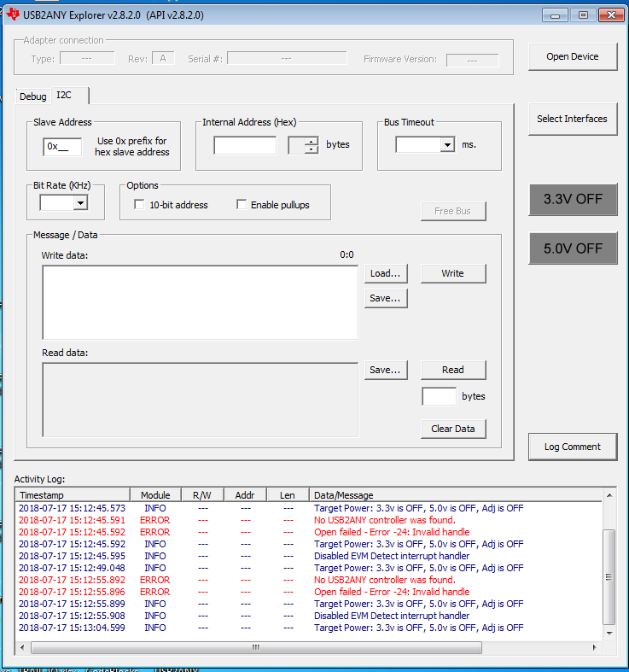This screenshot has height=672, width=629.
Task: Click the Load... button for write data
Action: [386, 273]
